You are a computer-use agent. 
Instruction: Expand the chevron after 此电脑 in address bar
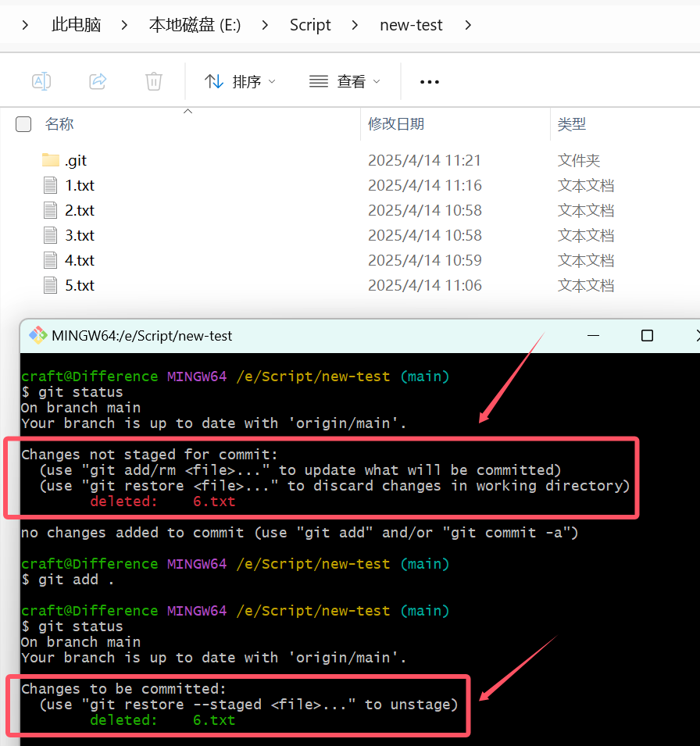125,25
